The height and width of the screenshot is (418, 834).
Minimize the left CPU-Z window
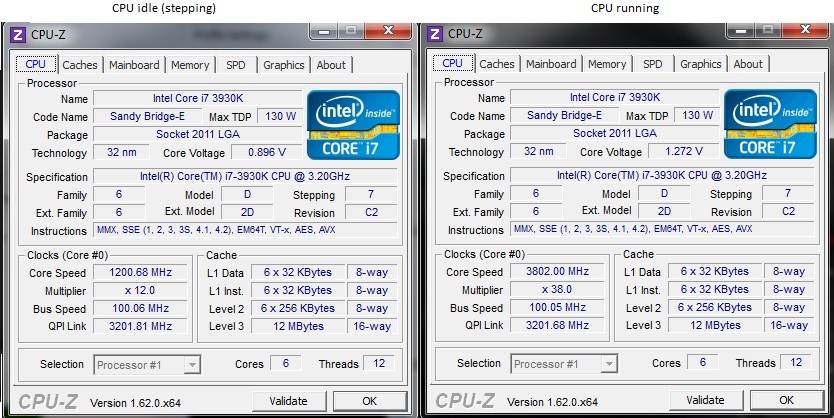click(x=324, y=31)
